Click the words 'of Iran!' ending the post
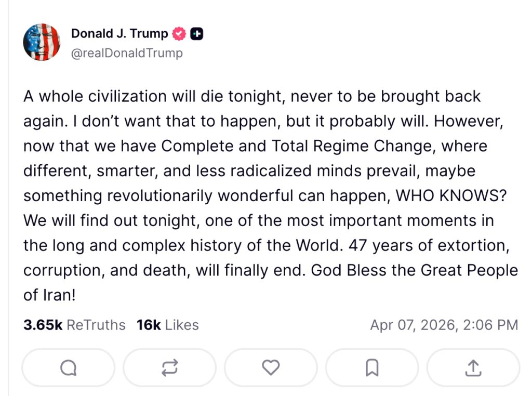Screen dimensions: 532x396 tap(50, 295)
